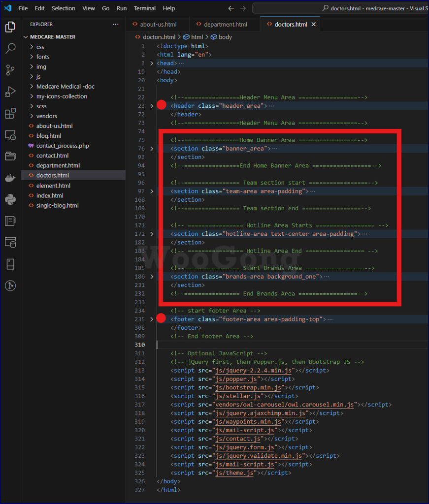This screenshot has height=504, width=429.
Task: Follow the owl.carousel.min.js script link
Action: click(285, 405)
